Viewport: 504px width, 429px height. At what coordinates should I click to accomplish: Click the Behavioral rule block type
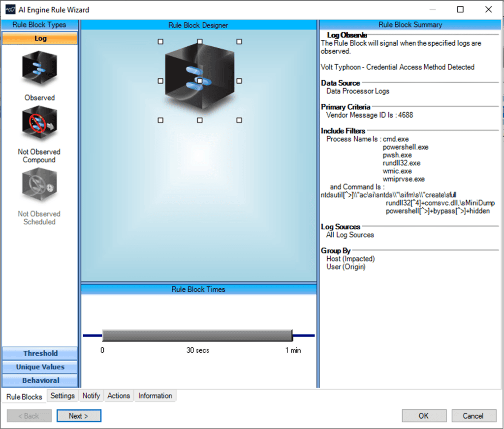(39, 380)
